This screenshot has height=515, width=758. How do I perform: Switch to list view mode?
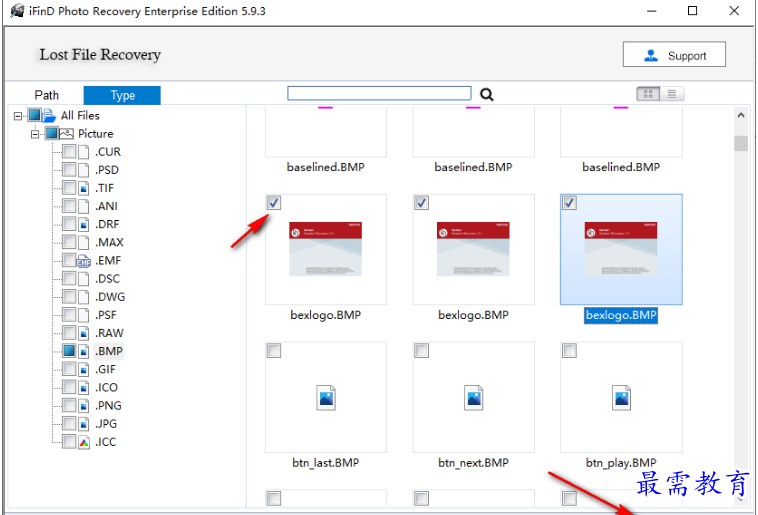click(x=672, y=94)
